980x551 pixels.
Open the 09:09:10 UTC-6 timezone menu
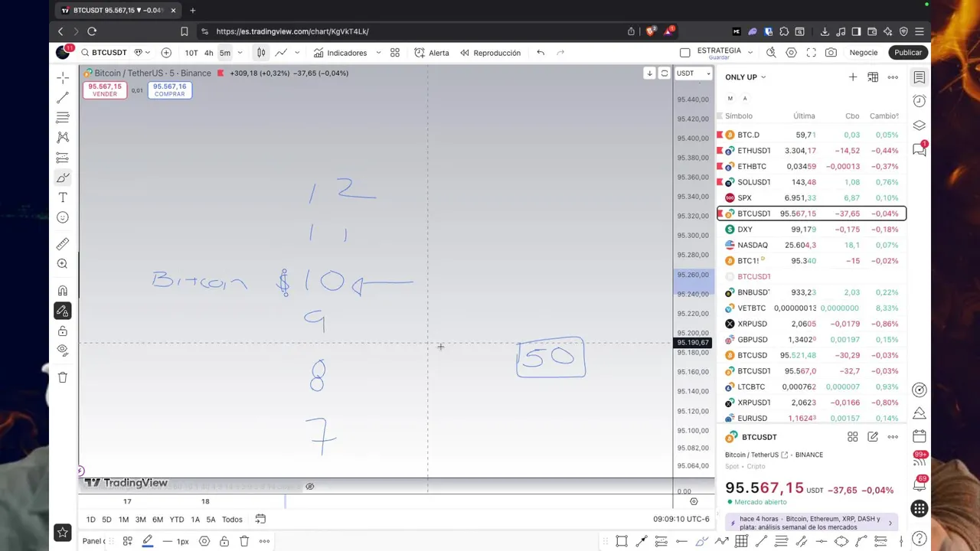[681, 520]
